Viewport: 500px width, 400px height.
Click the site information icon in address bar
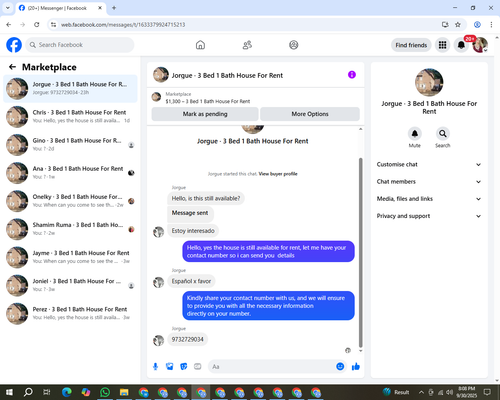tap(53, 25)
